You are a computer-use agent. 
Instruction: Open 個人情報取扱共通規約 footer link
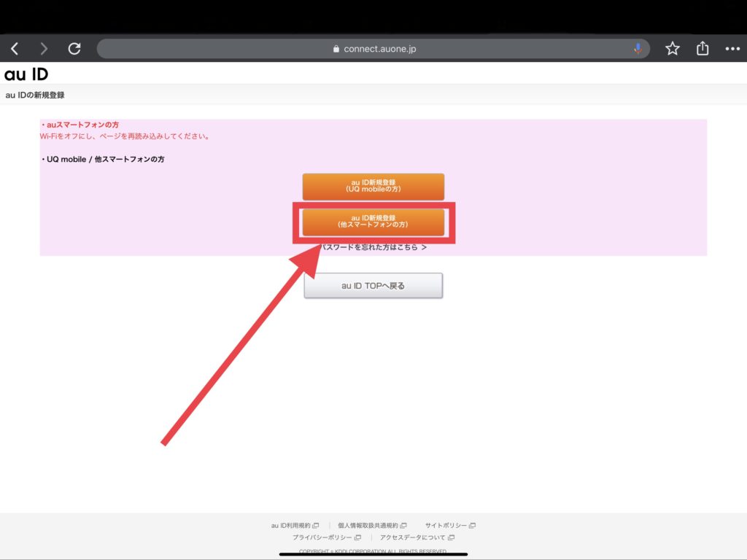(x=372, y=526)
